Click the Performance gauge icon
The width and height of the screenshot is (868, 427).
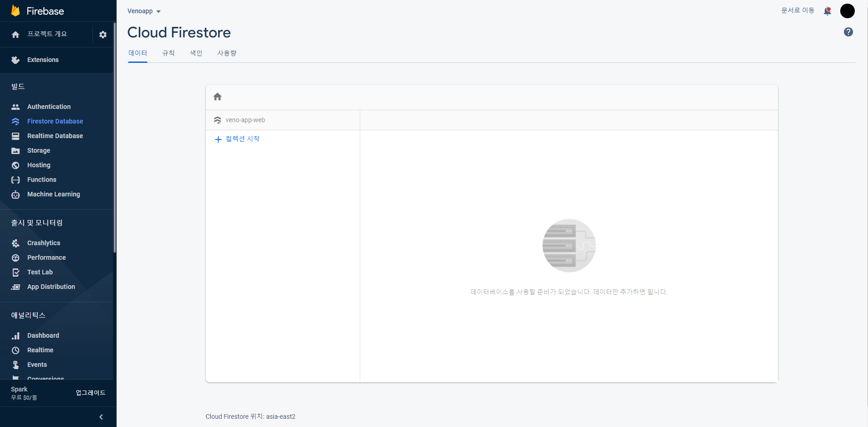[x=15, y=258]
